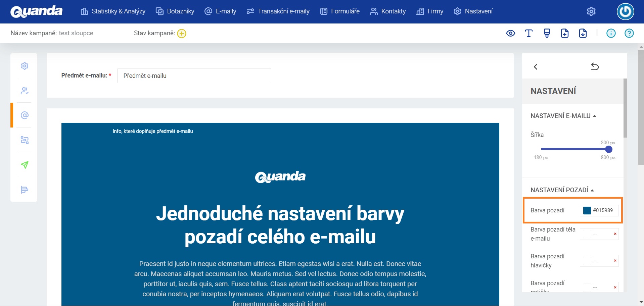This screenshot has height=306, width=644.
Task: Open recipients people icon in sidebar
Action: [x=25, y=91]
